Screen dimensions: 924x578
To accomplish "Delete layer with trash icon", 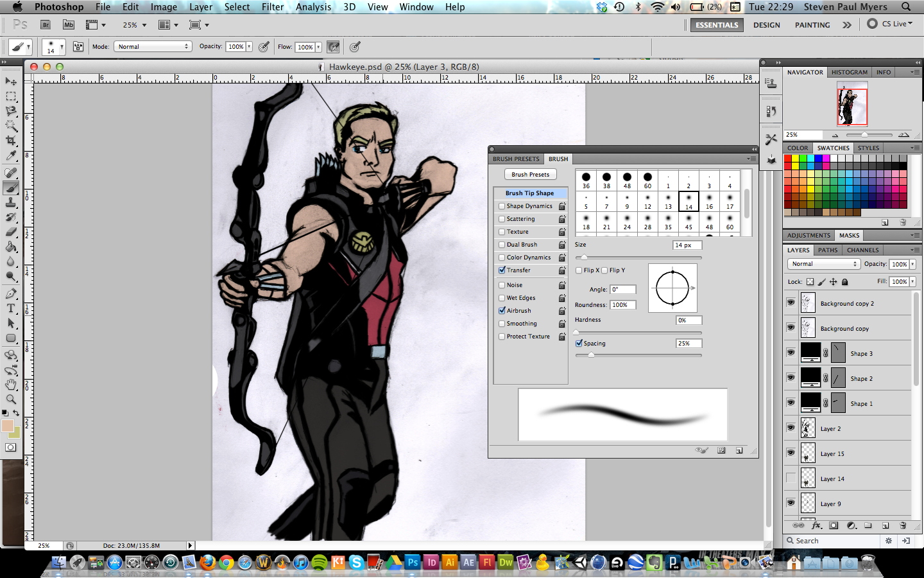I will point(903,525).
